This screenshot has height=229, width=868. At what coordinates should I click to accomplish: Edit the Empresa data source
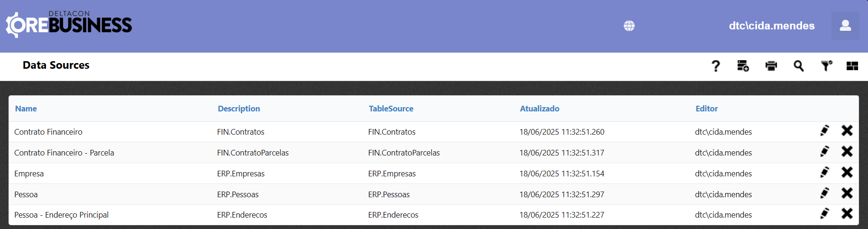[x=824, y=173]
